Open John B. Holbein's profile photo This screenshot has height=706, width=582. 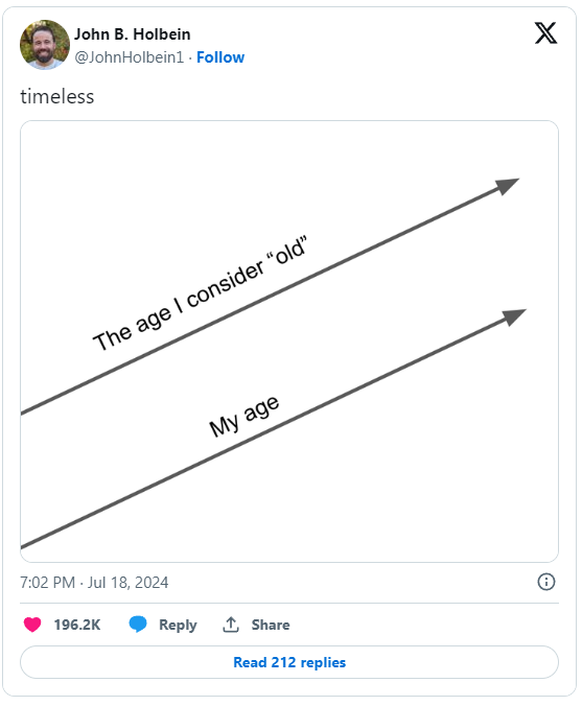click(x=45, y=45)
